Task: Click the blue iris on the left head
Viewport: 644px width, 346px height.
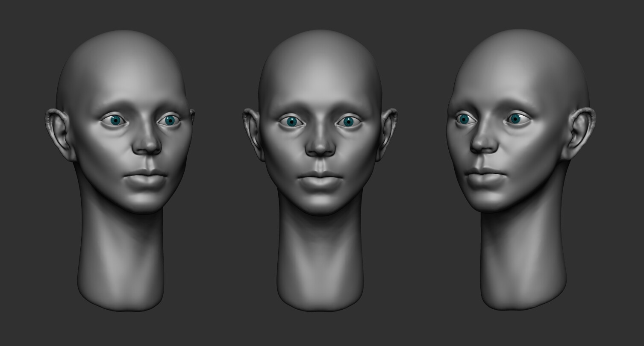Action: [115, 120]
